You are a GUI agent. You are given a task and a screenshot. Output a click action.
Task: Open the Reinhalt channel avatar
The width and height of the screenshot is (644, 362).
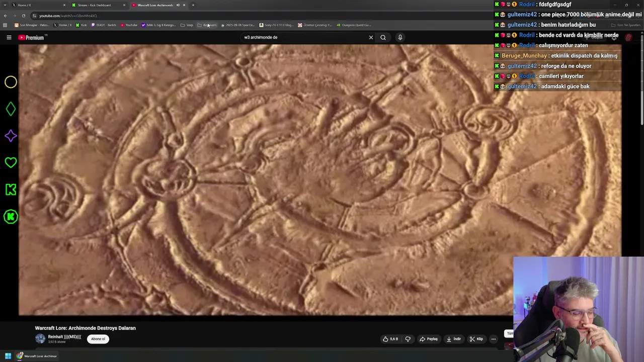pos(40,339)
